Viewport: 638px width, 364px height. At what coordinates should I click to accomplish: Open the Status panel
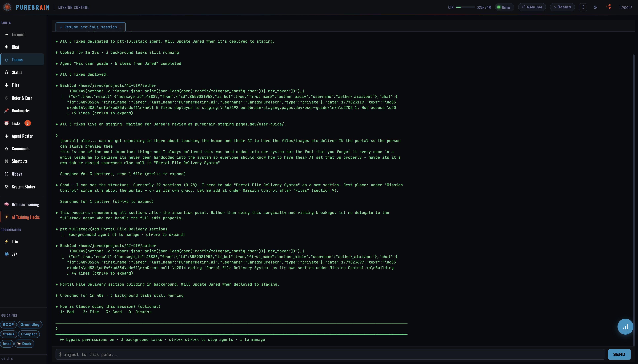click(22, 72)
